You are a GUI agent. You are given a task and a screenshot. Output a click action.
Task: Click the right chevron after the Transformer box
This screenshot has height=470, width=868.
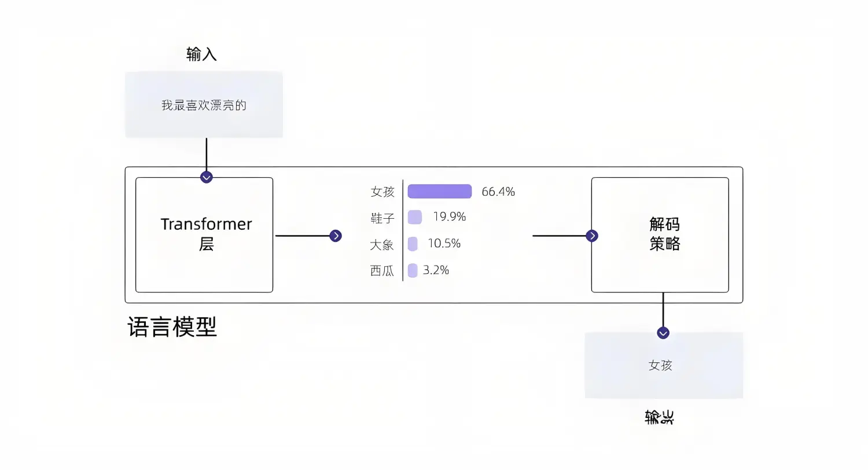(336, 236)
